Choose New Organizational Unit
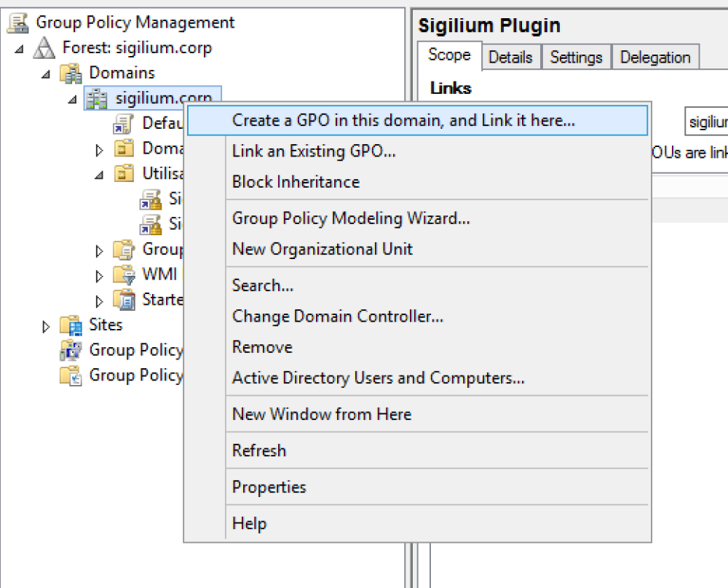Image resolution: width=728 pixels, height=588 pixels. click(x=417, y=249)
